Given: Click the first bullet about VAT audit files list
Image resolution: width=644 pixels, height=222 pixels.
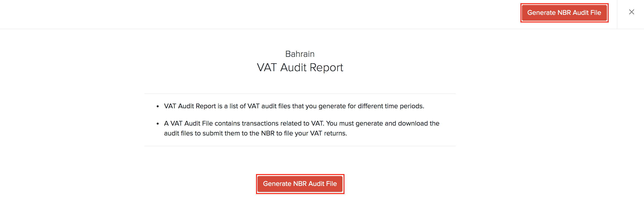Looking at the screenshot, I should click(294, 106).
